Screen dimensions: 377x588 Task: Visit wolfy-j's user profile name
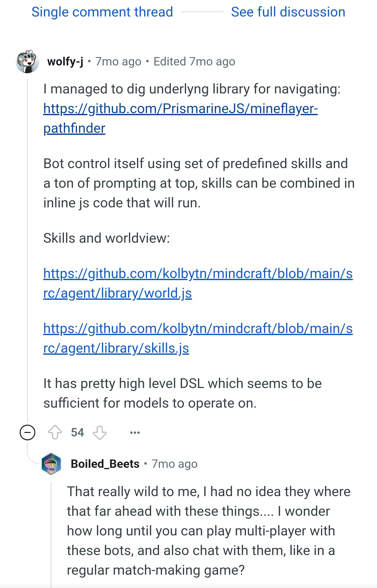65,62
